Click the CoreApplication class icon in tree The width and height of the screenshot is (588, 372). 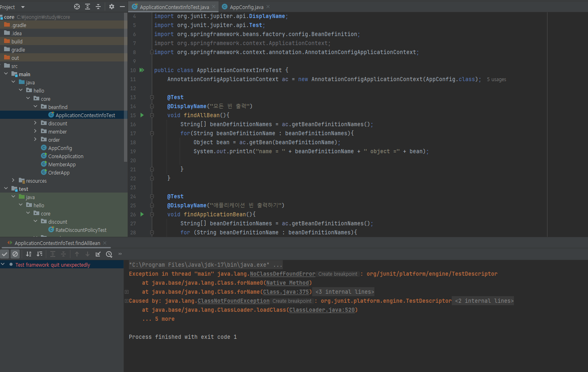44,156
